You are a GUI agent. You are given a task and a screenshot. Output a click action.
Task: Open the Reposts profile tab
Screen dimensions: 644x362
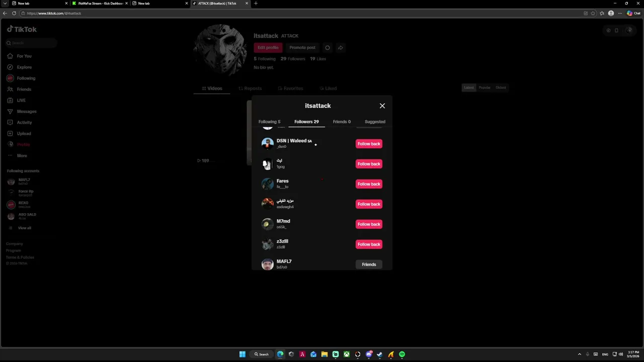tap(250, 88)
